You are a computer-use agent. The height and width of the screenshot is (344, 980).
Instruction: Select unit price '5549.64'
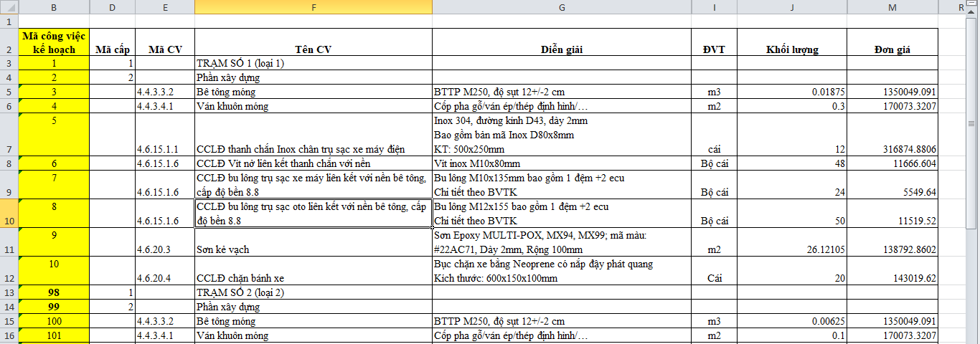tap(892, 185)
